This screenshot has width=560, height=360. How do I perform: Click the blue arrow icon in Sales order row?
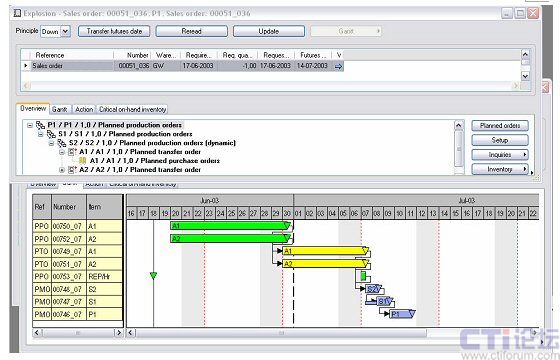pyautogui.click(x=338, y=66)
